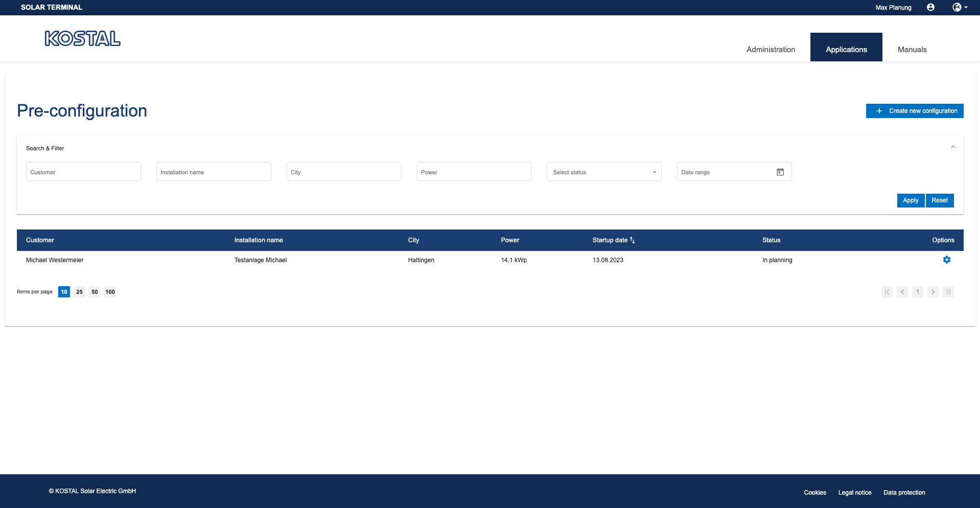Toggle sorting on the Startup date column
The height and width of the screenshot is (508, 980).
[632, 240]
